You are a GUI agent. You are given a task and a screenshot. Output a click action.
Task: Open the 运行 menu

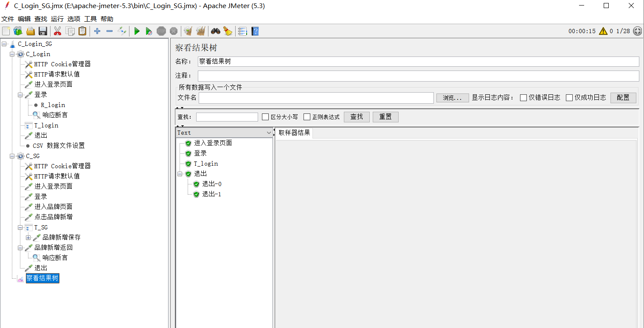click(57, 19)
